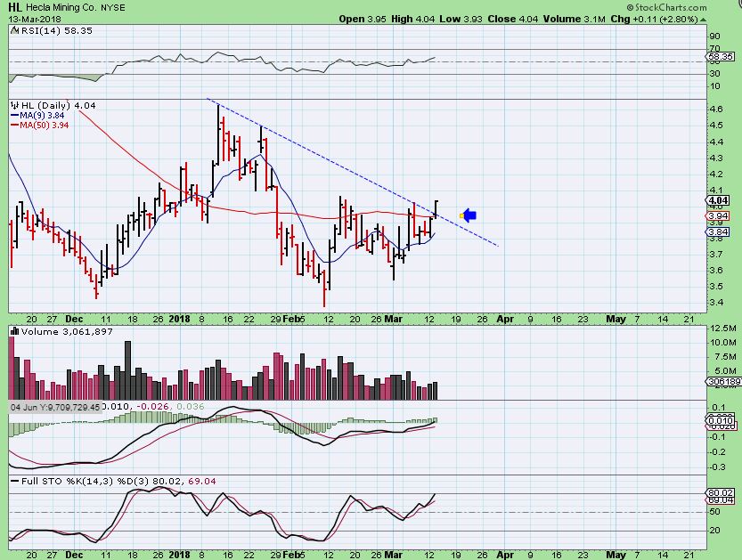Click the black line marker before Full STO
Screen dimensions: 742x560
pyautogui.click(x=14, y=482)
